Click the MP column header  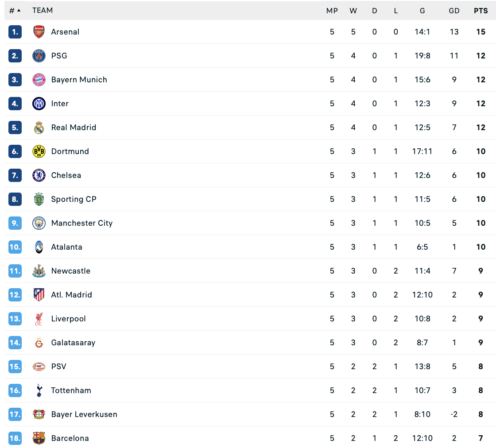pyautogui.click(x=332, y=11)
